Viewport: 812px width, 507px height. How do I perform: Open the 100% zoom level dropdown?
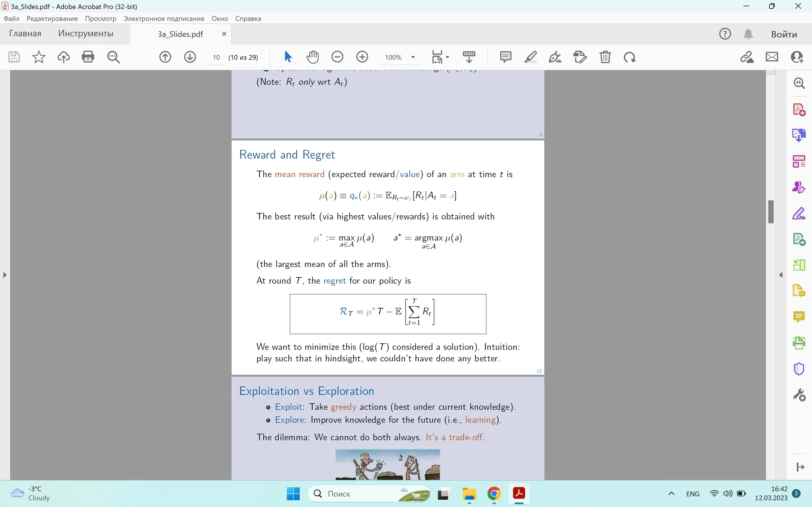[x=413, y=57]
